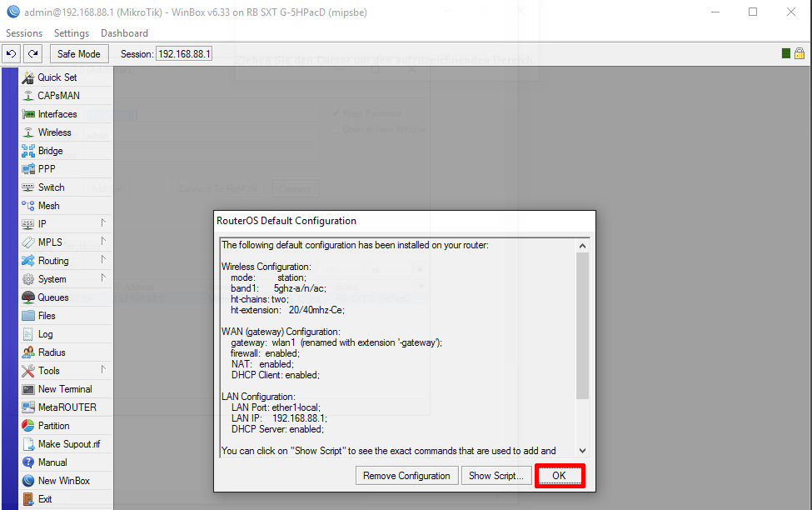Launch New WinBox
Screen dimensions: 812x510
(66, 481)
